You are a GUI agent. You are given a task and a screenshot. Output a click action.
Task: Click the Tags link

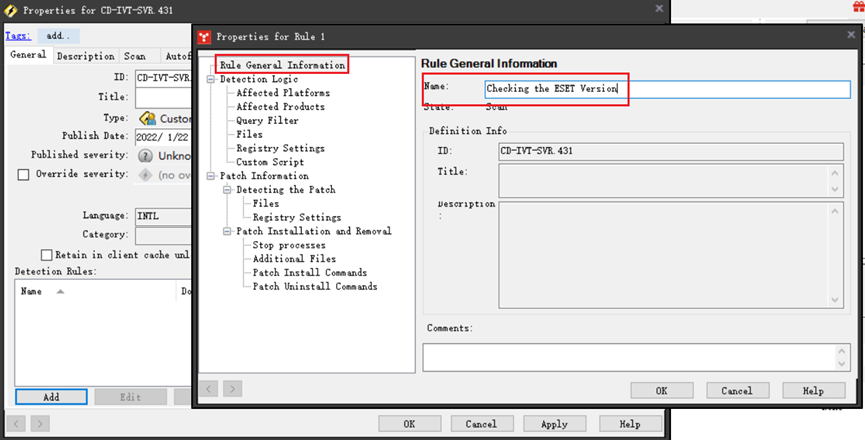[17, 35]
